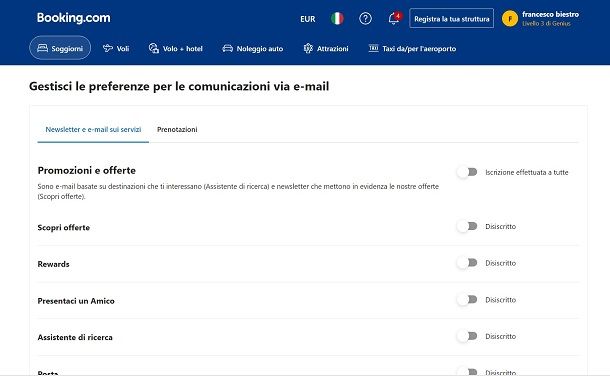Click Livello 3 di Genius text
Viewport: 610px width, 376px height.
coord(546,24)
